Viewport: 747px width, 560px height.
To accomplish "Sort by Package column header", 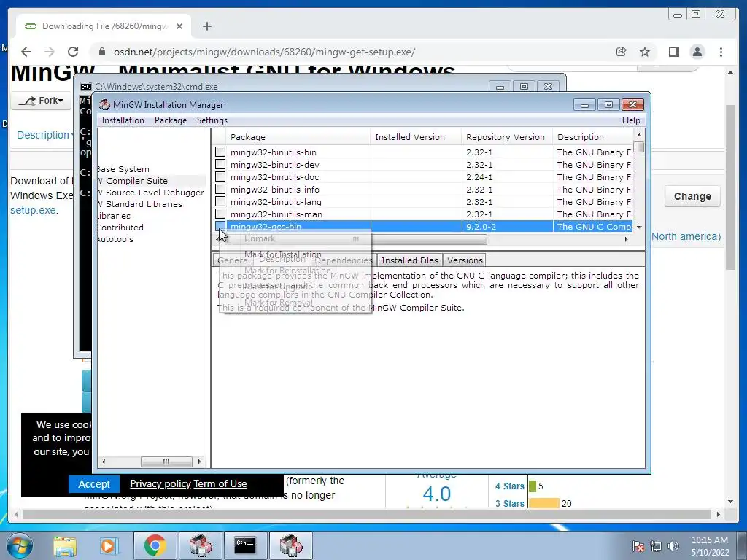I will pyautogui.click(x=298, y=137).
